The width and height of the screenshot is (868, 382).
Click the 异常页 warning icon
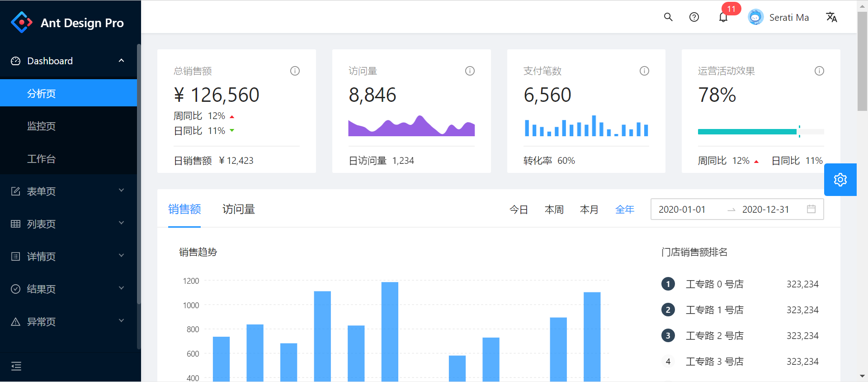pyautogui.click(x=16, y=322)
